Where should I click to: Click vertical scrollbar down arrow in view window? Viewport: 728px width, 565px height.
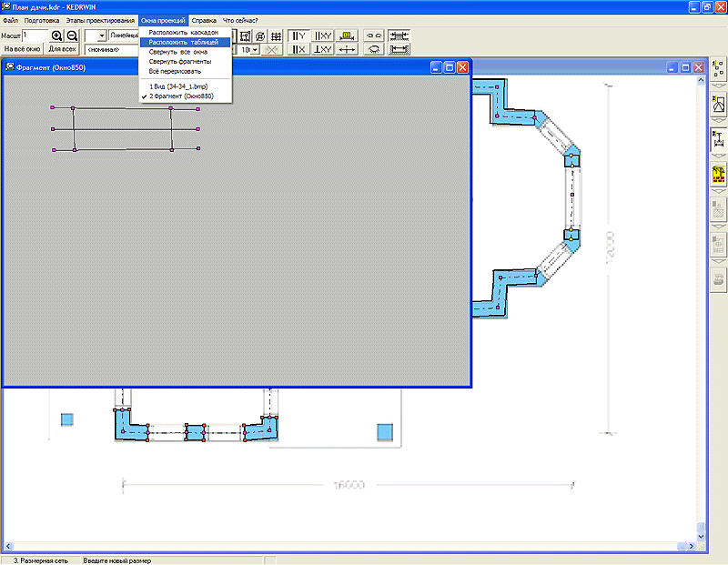[x=701, y=537]
